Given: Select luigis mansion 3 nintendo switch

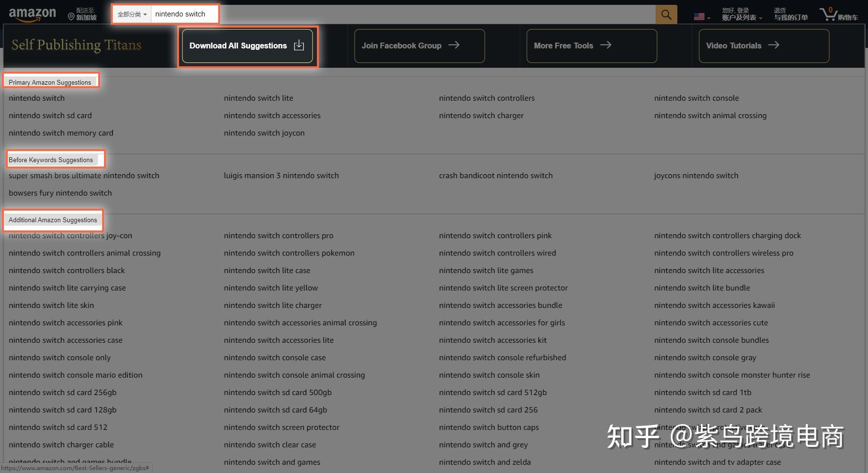Looking at the screenshot, I should [282, 175].
